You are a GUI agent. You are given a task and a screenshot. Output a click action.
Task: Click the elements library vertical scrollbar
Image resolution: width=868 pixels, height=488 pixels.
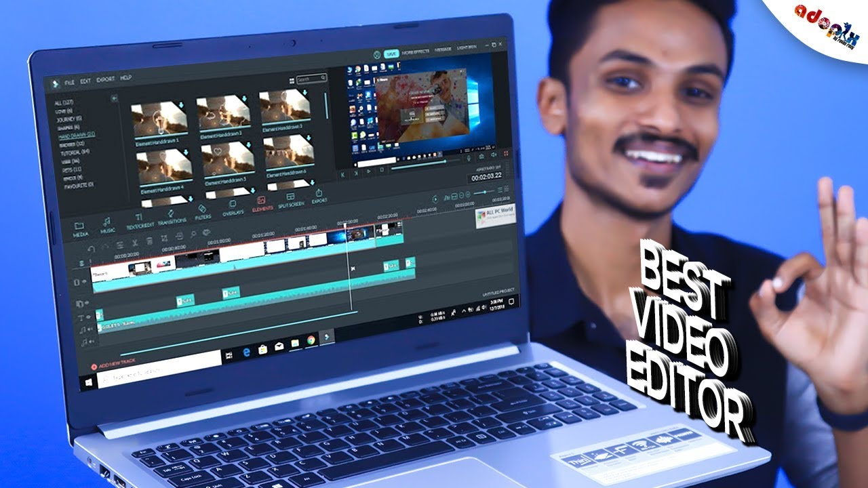tap(327, 105)
